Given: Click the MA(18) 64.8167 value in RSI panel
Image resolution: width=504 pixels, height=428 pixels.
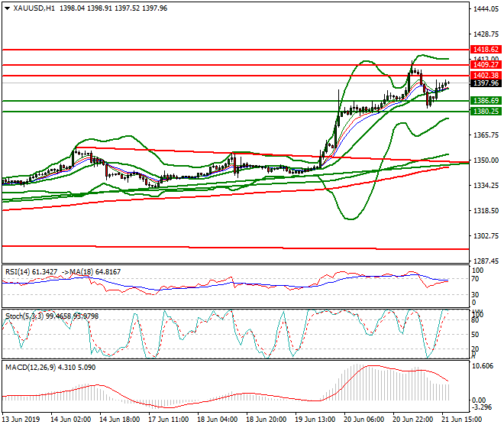Looking at the screenshot, I should click(95, 272).
